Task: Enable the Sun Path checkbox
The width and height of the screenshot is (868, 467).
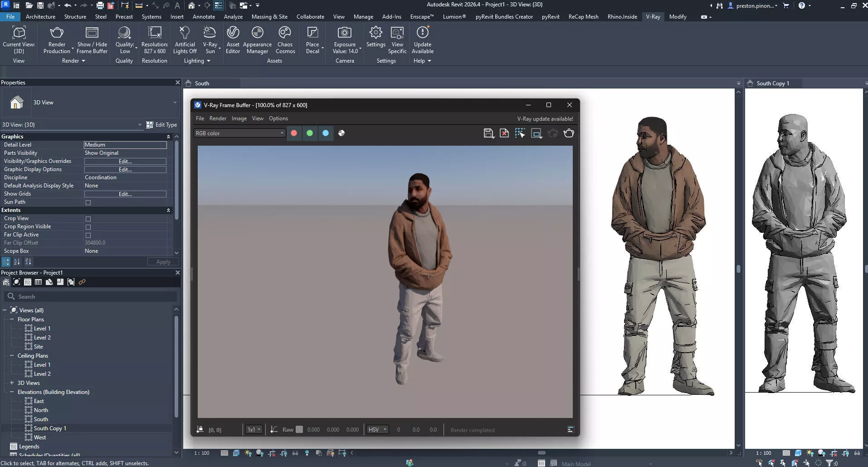Action: [88, 202]
